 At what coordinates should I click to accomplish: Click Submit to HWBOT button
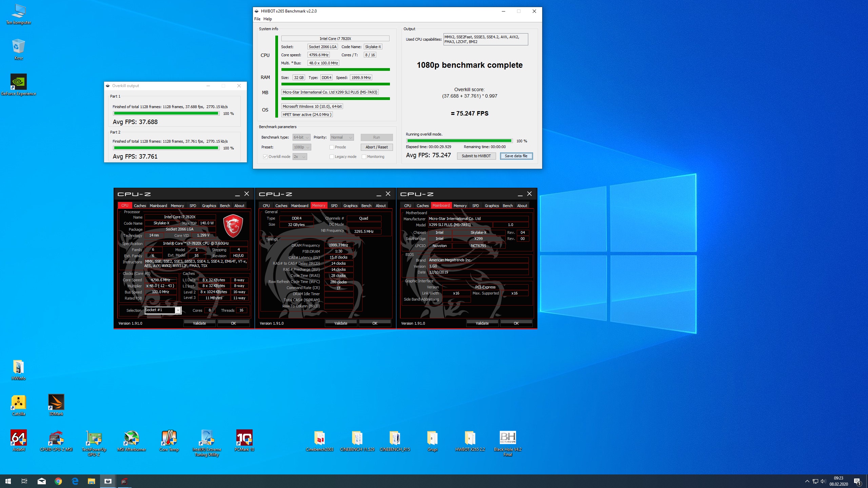[476, 156]
